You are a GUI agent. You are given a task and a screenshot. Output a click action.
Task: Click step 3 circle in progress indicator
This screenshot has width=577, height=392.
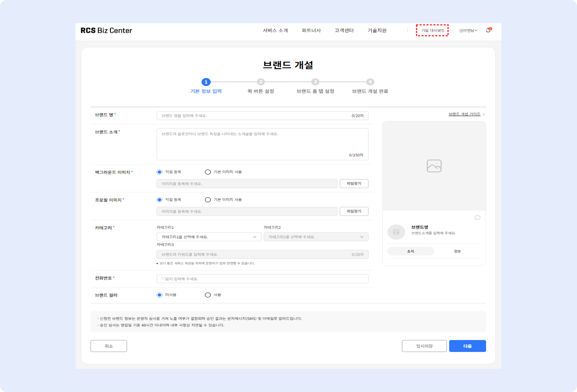click(315, 82)
